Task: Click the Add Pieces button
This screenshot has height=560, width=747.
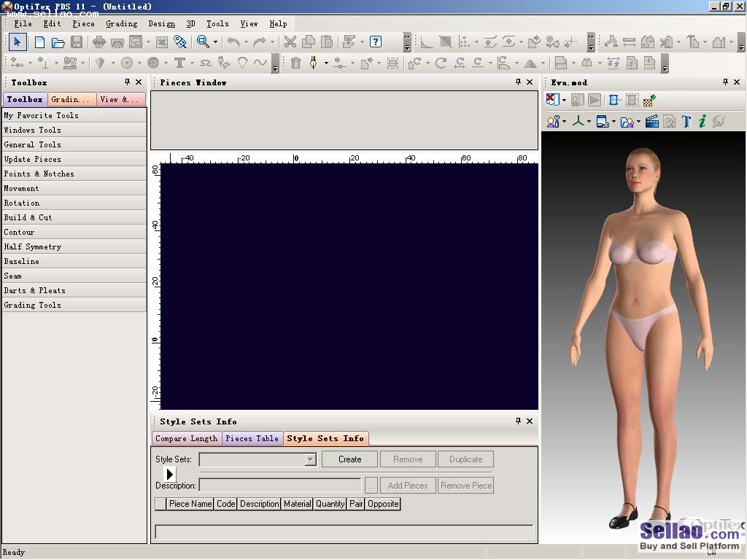Action: (408, 486)
